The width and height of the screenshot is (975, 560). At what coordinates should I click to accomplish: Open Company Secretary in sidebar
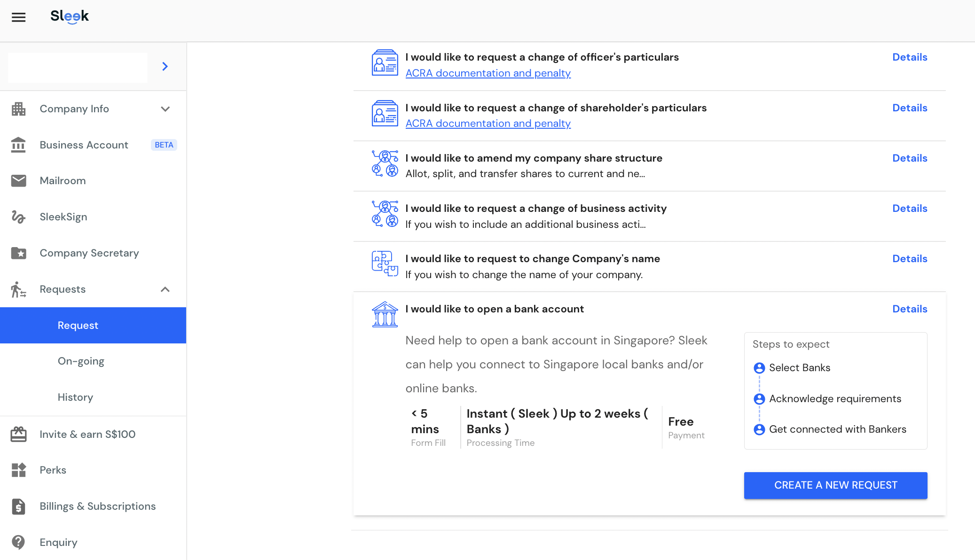point(89,253)
